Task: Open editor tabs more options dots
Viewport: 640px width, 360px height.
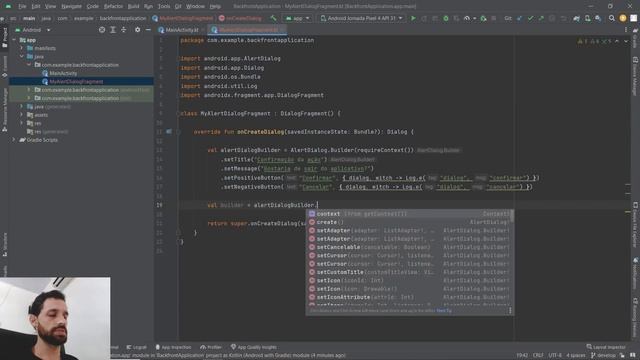Action: coord(626,30)
